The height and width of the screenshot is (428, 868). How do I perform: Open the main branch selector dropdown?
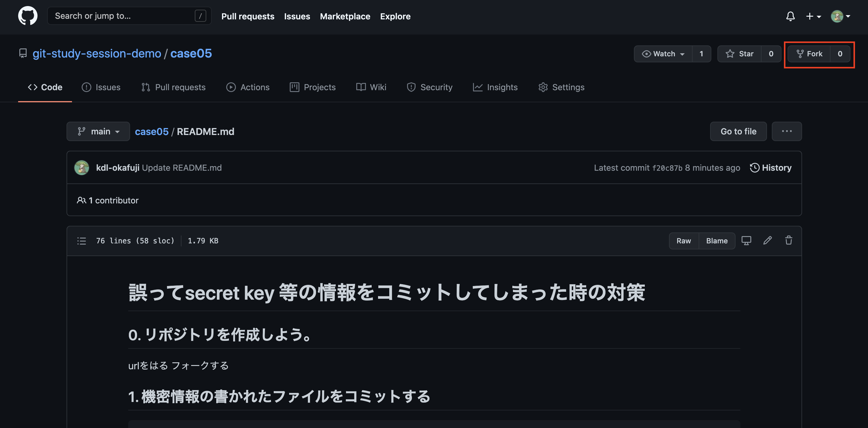[x=98, y=131]
